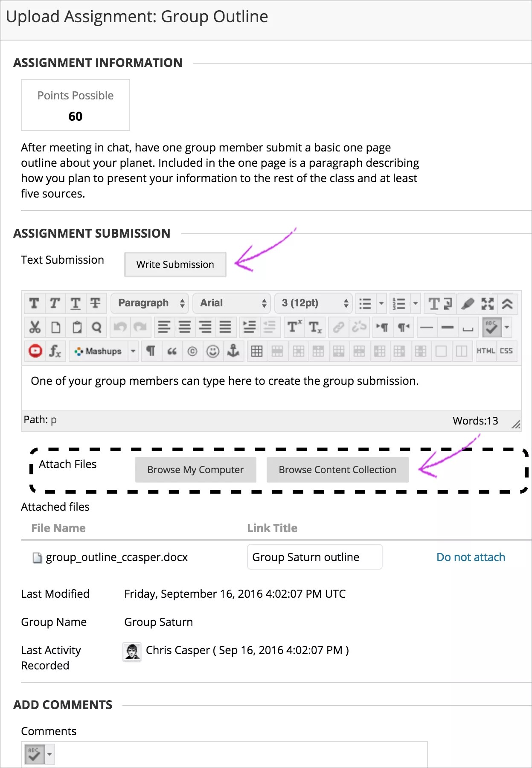The image size is (532, 768).
Task: Collapse editor toolbar with double chevron
Action: click(507, 303)
